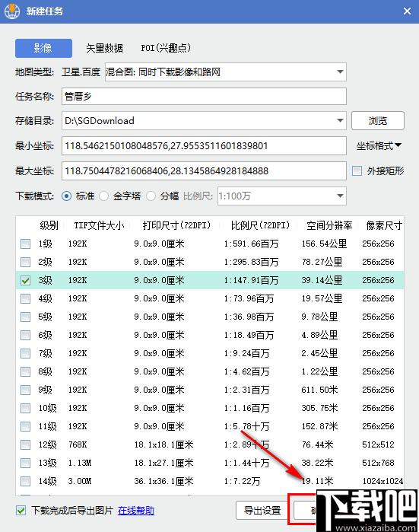Check the 7级 row checkbox
The width and height of the screenshot is (419, 532).
[x=25, y=354]
